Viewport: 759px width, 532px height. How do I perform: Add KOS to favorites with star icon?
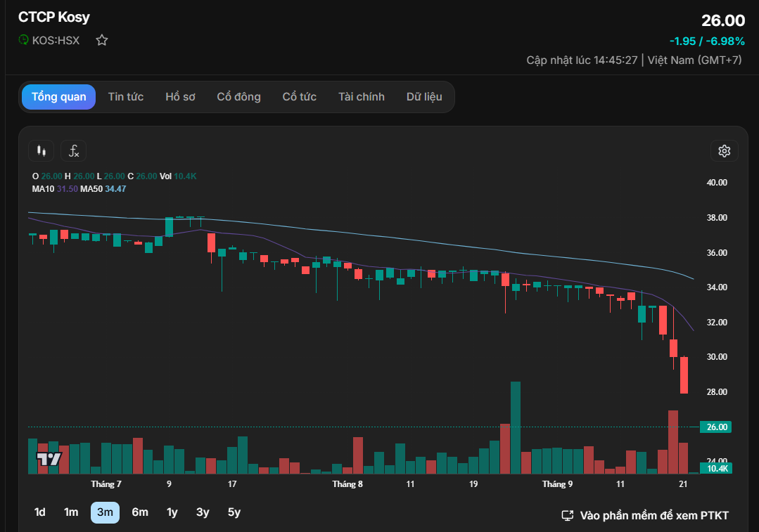point(102,40)
